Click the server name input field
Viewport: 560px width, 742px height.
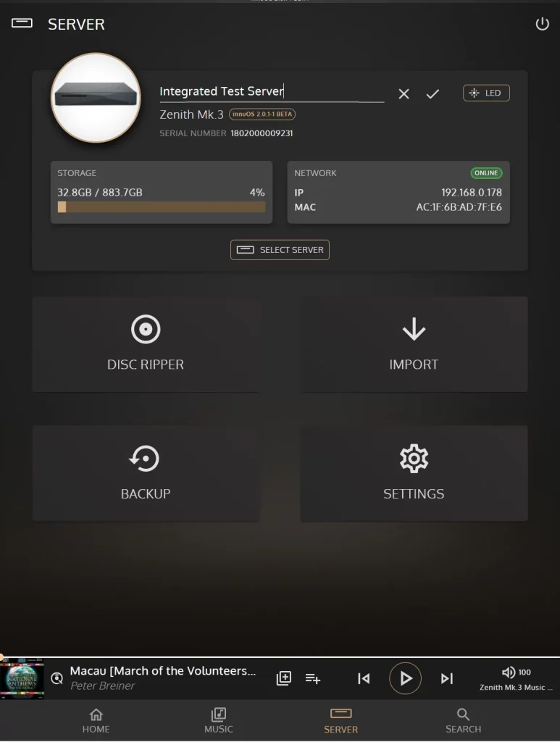coord(272,91)
